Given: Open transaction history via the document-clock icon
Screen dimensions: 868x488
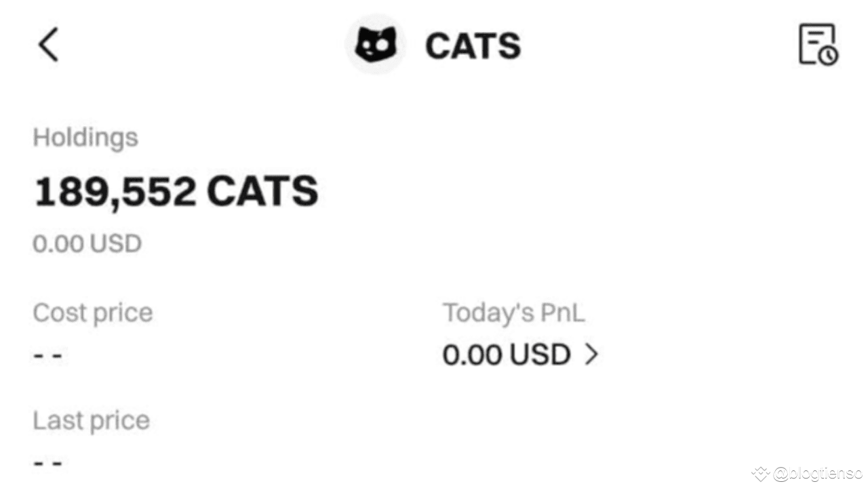Looking at the screenshot, I should 817,43.
